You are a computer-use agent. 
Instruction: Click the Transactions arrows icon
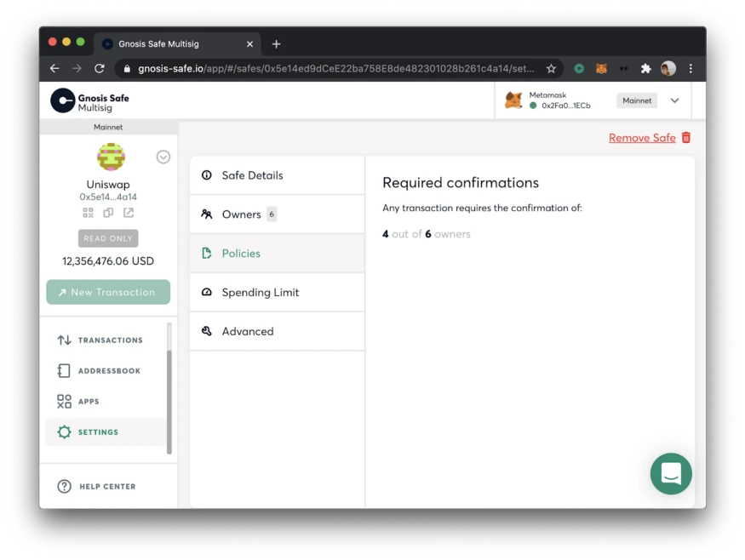click(64, 340)
